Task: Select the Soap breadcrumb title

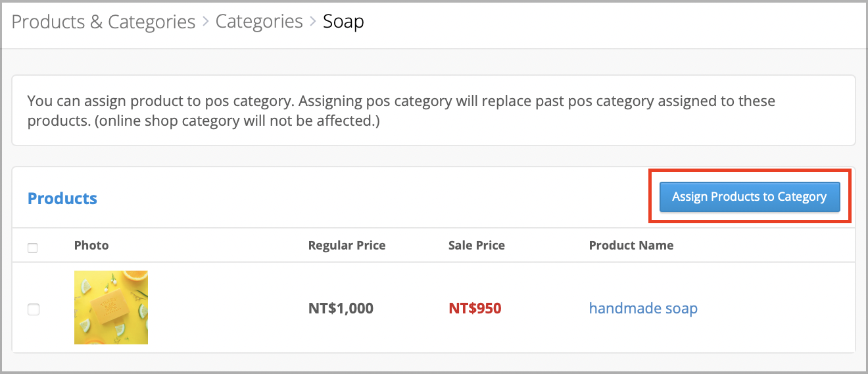Action: (343, 22)
